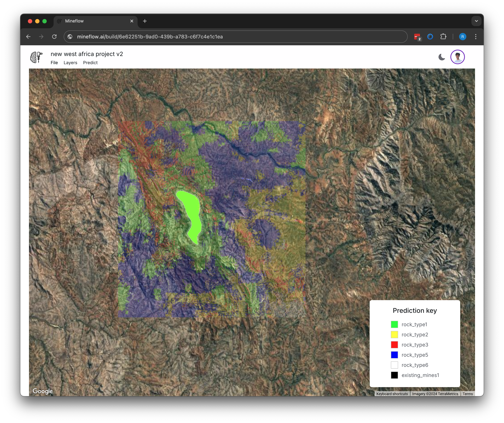Viewport: 504px width, 423px height.
Task: Expand the tab search chevron
Action: point(476,21)
